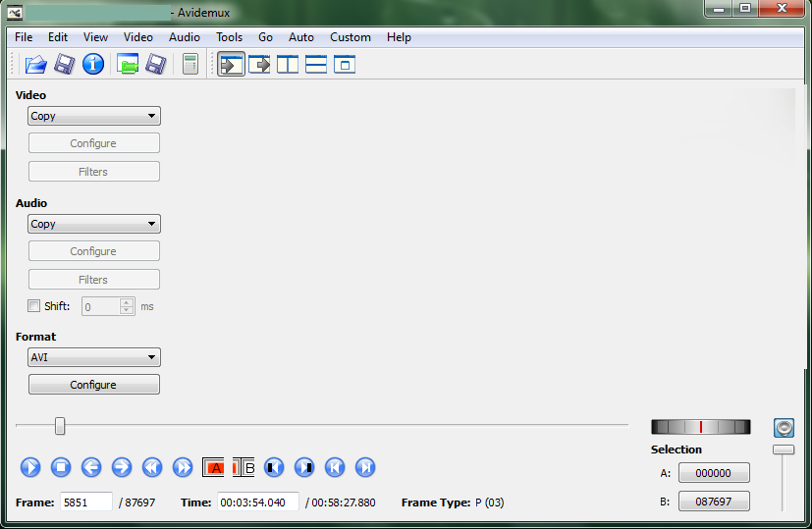Screen dimensions: 812x529
Task: Go to next frame arrow
Action: pyautogui.click(x=122, y=467)
